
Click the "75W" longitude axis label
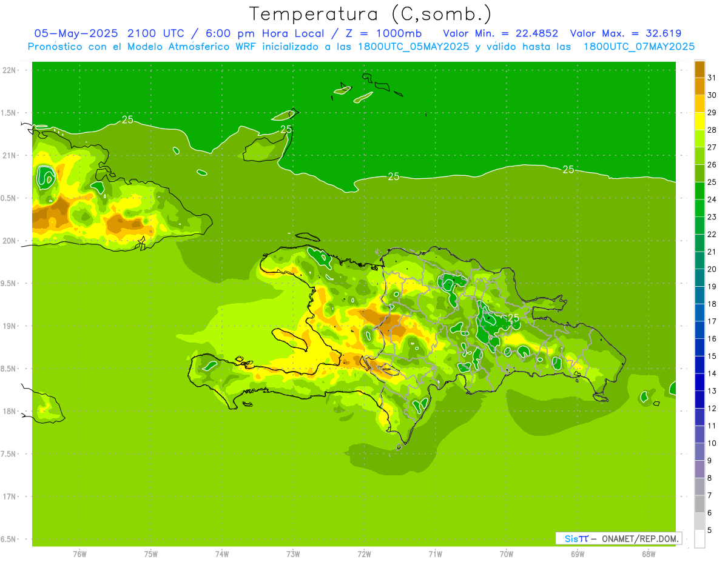coord(151,554)
